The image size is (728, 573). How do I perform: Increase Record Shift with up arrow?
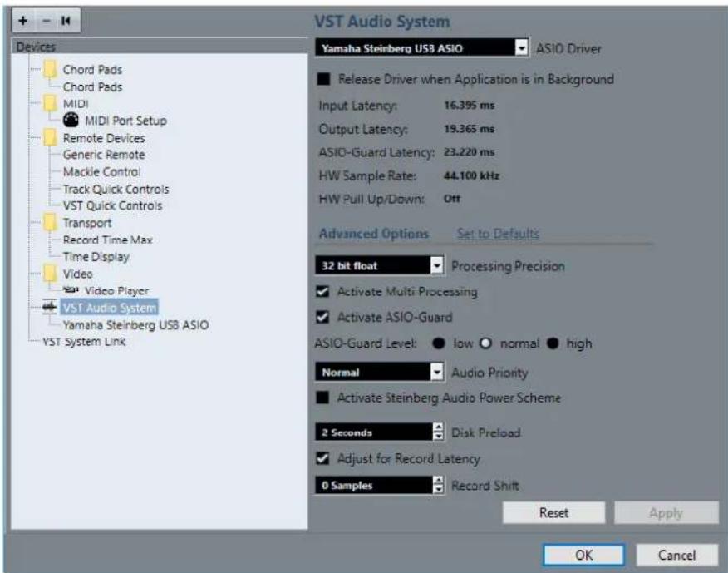tap(438, 481)
